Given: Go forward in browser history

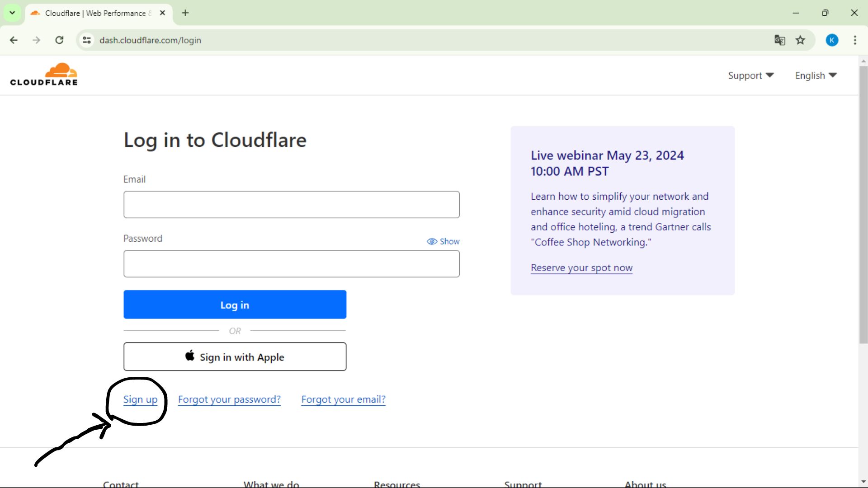Looking at the screenshot, I should (x=36, y=40).
